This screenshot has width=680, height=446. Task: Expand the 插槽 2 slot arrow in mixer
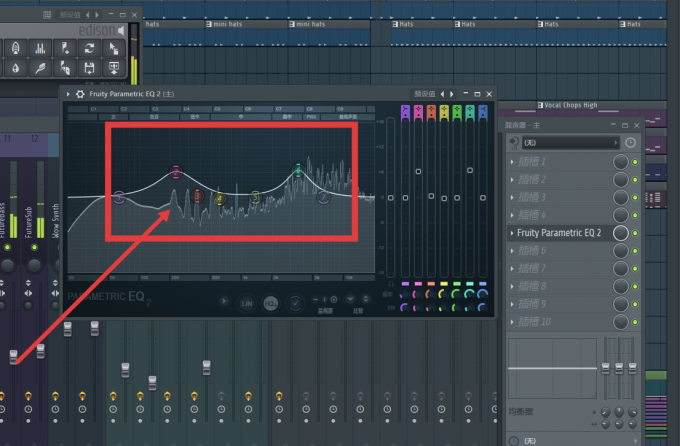512,180
